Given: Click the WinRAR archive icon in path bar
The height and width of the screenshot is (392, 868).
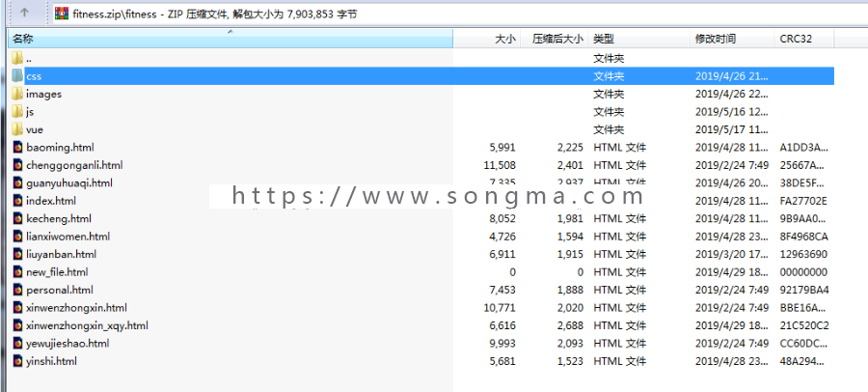Looking at the screenshot, I should [62, 14].
